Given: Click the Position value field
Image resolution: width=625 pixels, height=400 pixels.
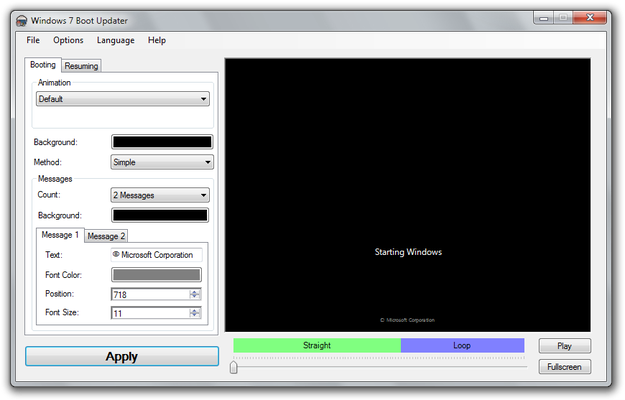Looking at the screenshot, I should tap(150, 294).
